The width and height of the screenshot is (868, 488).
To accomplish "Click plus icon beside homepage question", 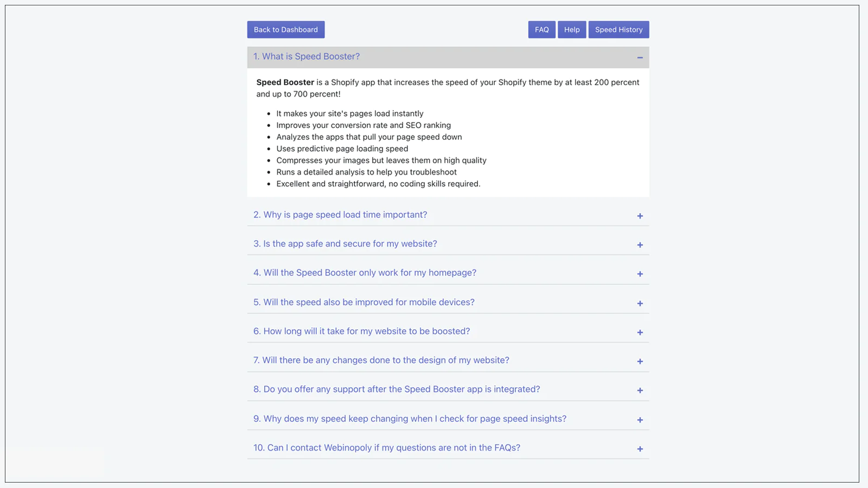I will (x=640, y=274).
